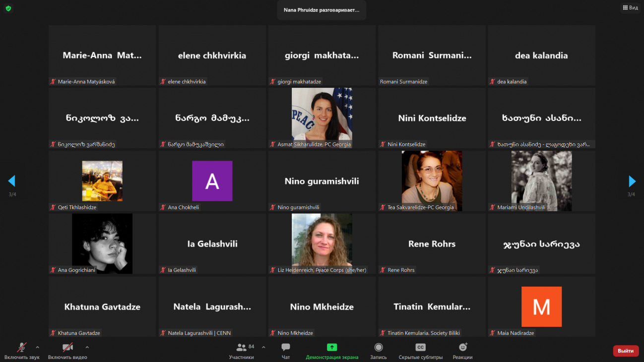This screenshot has height=362, width=644.
Task: Turn on camera with Включить видео
Action: coord(67,348)
